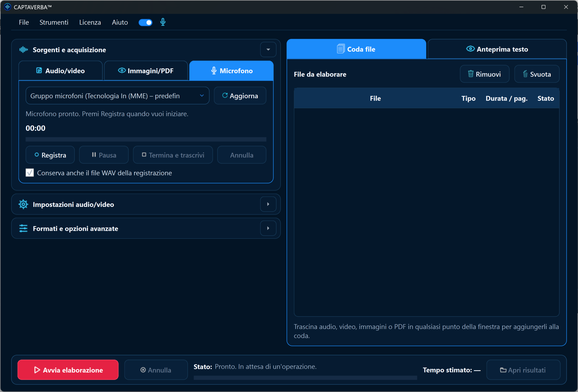Click the microphone icon in the menu bar
Image resolution: width=578 pixels, height=392 pixels.
pyautogui.click(x=163, y=22)
